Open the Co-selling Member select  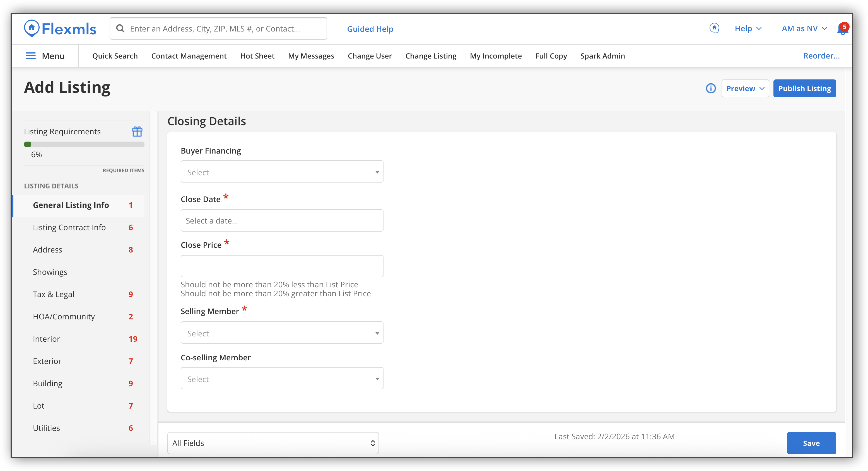pyautogui.click(x=282, y=378)
